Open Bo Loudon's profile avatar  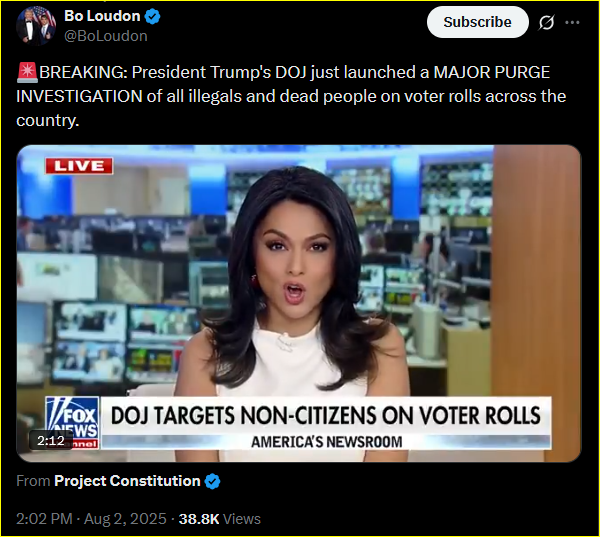[36, 26]
